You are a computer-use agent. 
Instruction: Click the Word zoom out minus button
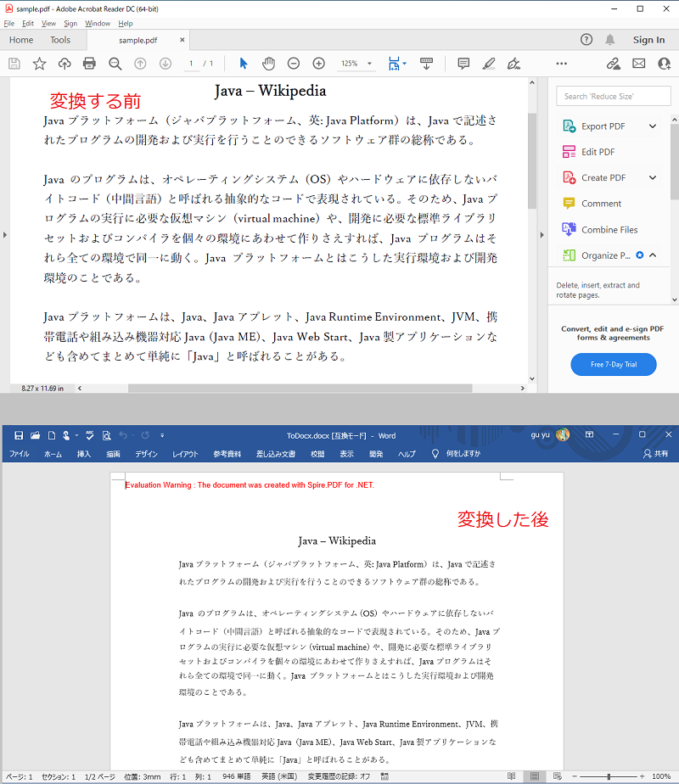point(575,776)
